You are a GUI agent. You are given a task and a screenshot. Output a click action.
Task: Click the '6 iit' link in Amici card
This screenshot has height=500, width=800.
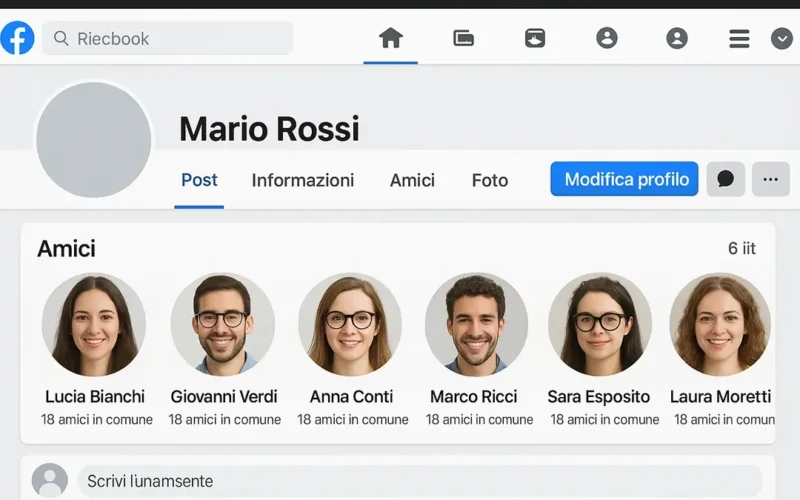[x=741, y=248]
